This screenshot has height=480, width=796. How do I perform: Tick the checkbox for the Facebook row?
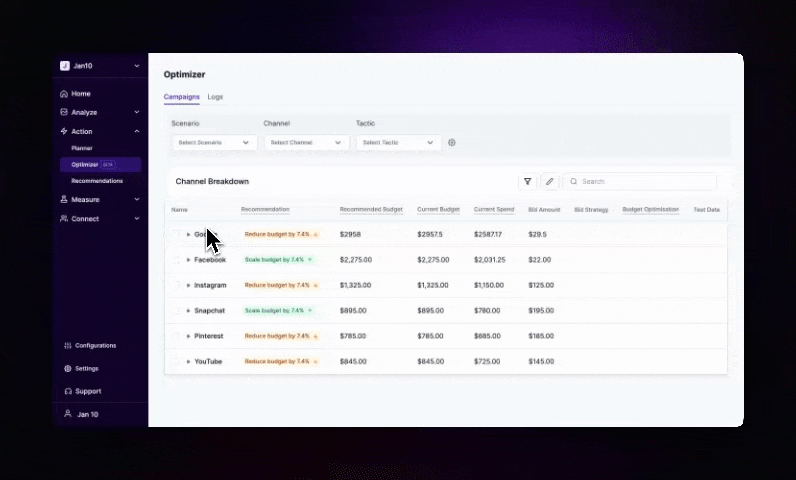(176, 260)
